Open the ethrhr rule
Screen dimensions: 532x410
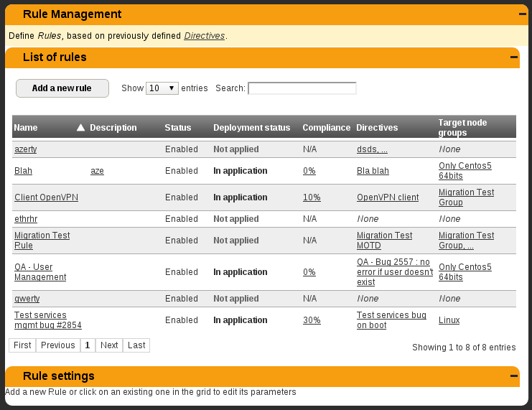[26, 219]
